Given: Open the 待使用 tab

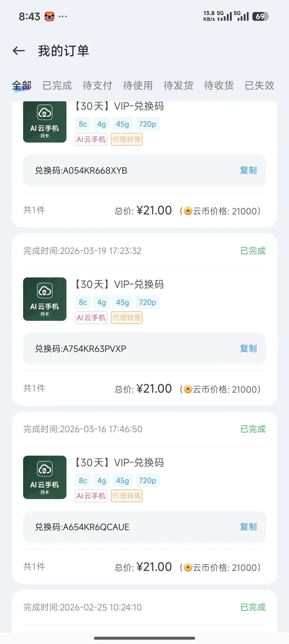Looking at the screenshot, I should coord(138,85).
